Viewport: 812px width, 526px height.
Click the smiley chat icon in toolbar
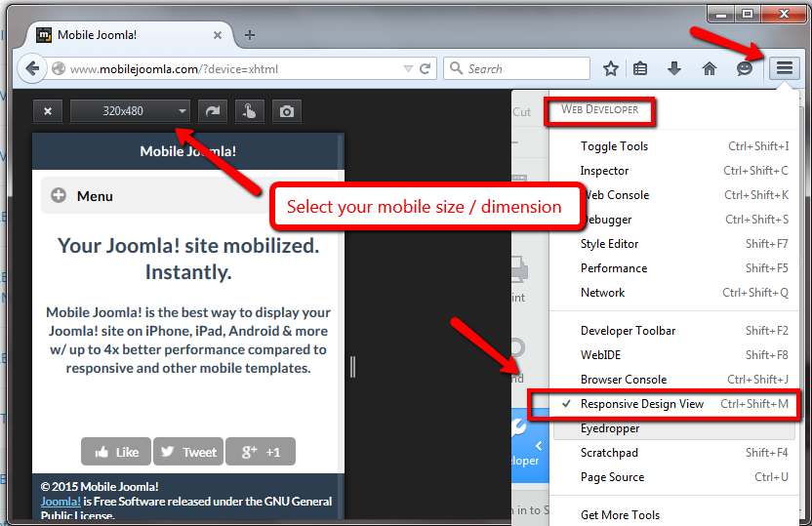coord(744,68)
